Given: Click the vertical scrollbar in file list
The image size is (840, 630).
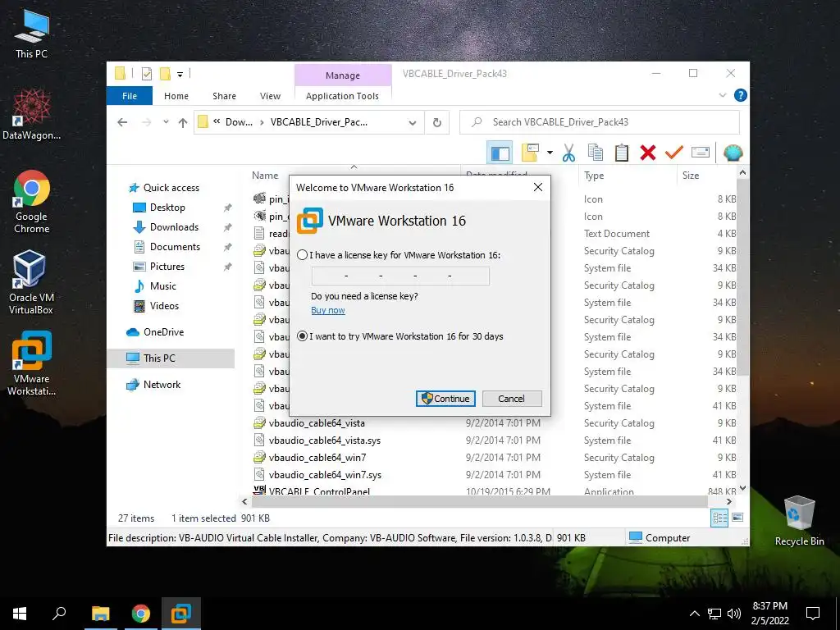Looking at the screenshot, I should point(742,278).
